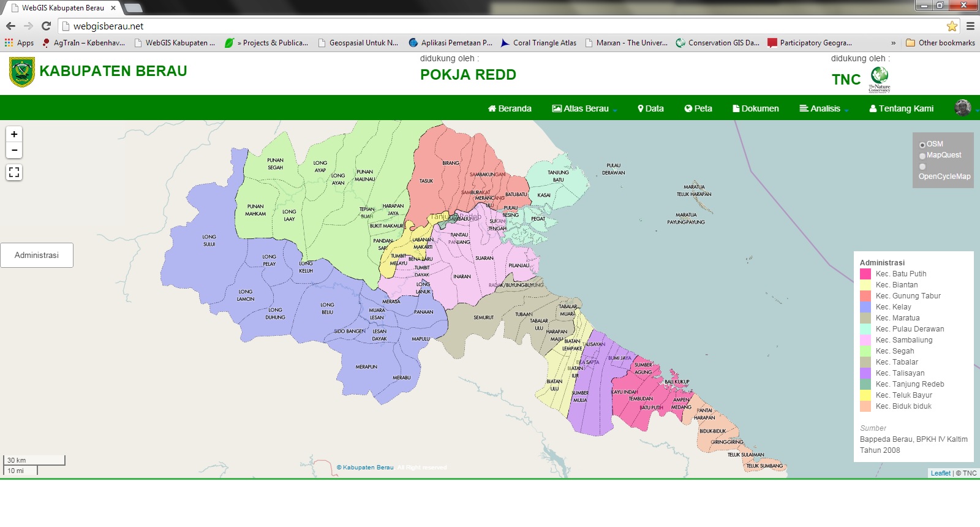Image resolution: width=980 pixels, height=527 pixels.
Task: Bookmark this page with the star icon
Action: (952, 26)
